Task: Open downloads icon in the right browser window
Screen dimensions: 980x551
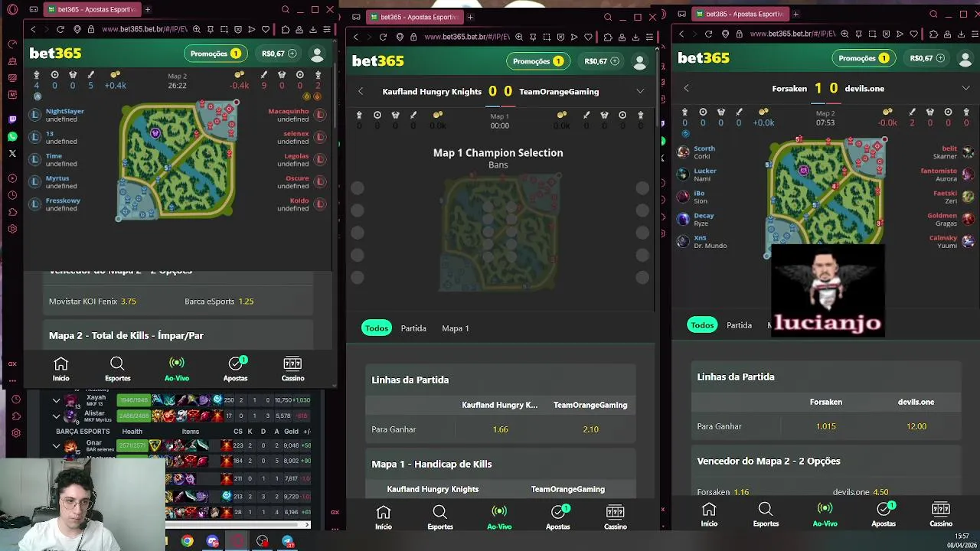Action: [x=961, y=34]
